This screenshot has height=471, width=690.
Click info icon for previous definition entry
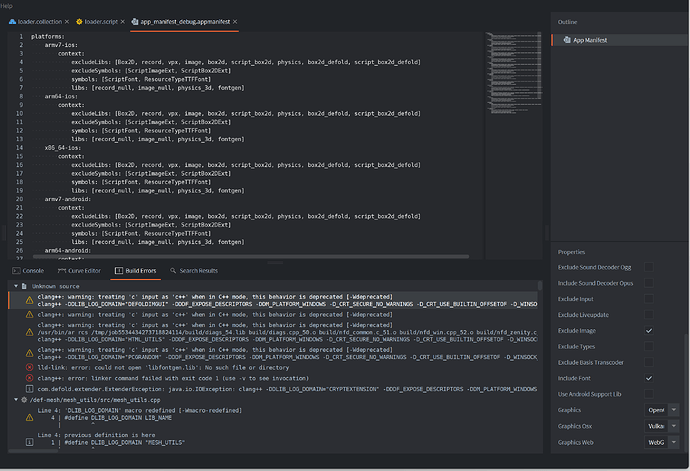29,442
